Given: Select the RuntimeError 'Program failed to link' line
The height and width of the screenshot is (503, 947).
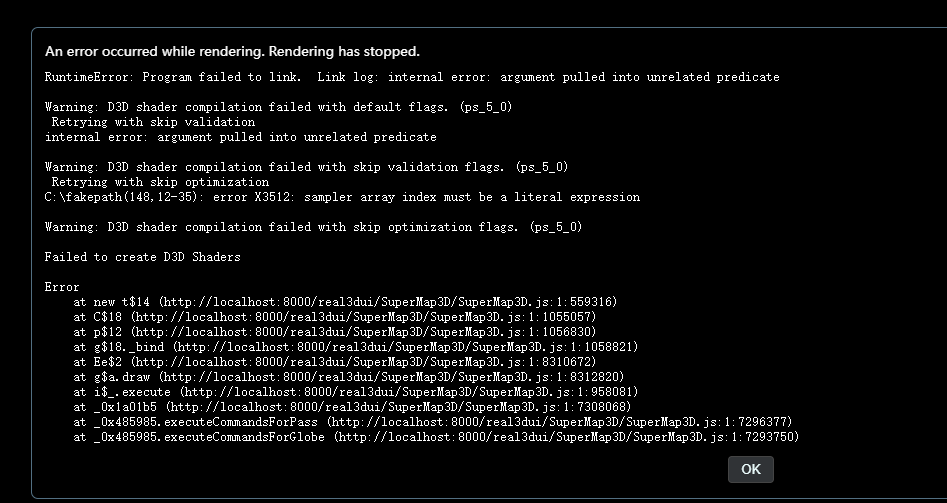Looking at the screenshot, I should click(x=412, y=77).
